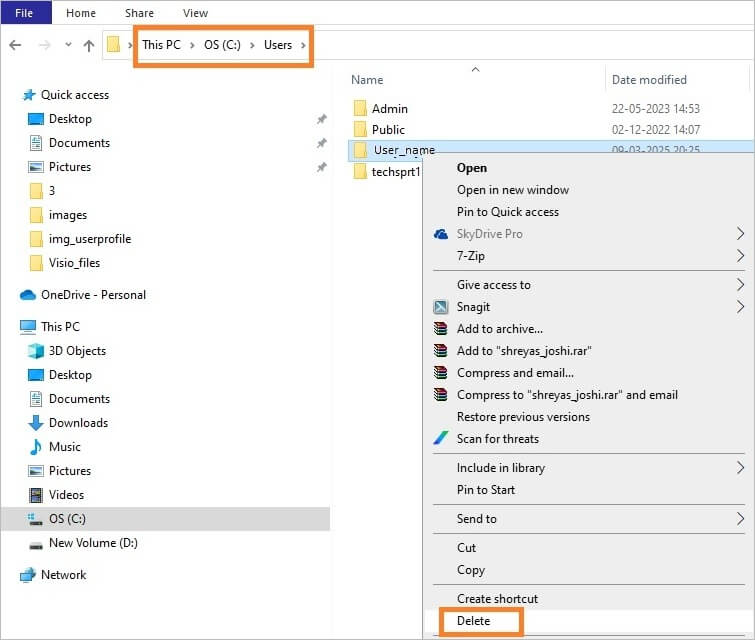Open the File menu tab
This screenshot has width=755, height=640.
click(26, 13)
